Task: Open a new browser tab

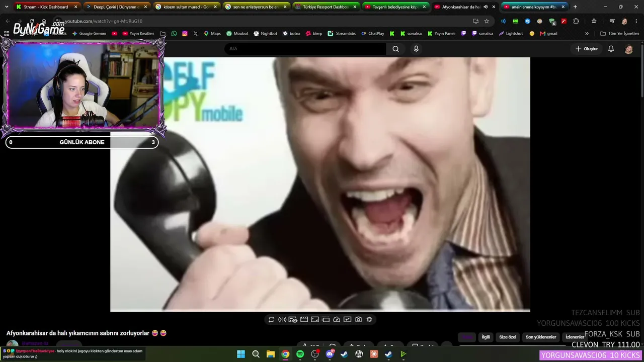Action: (575, 7)
